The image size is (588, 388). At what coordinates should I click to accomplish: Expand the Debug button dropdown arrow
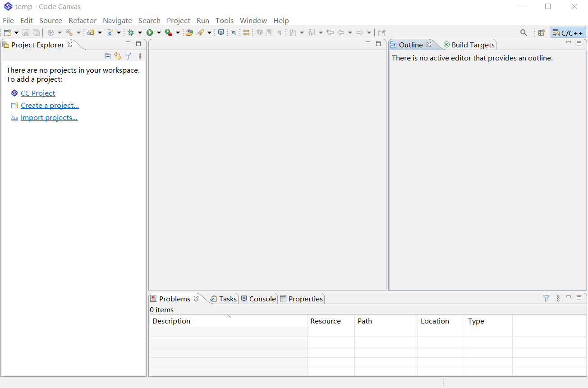pyautogui.click(x=140, y=32)
